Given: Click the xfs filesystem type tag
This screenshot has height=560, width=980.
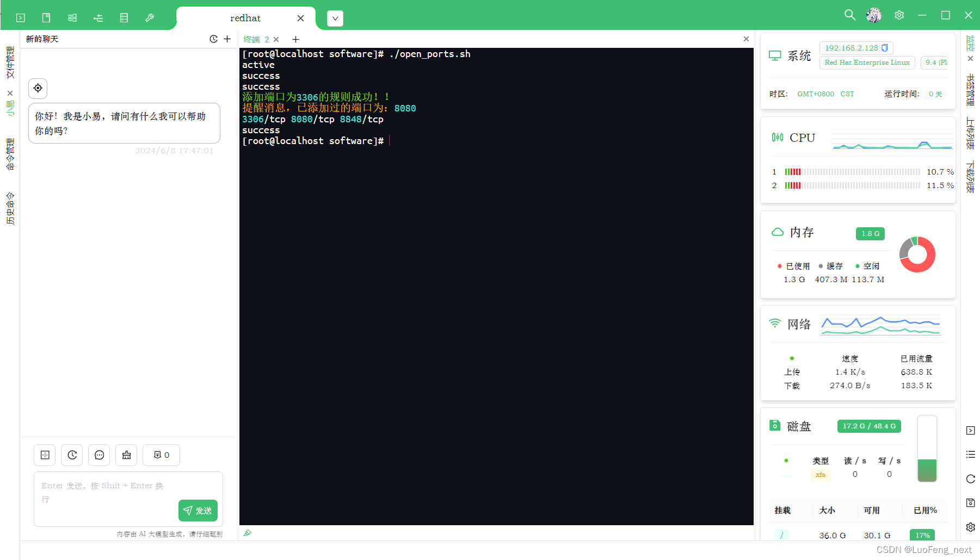Looking at the screenshot, I should (x=821, y=475).
